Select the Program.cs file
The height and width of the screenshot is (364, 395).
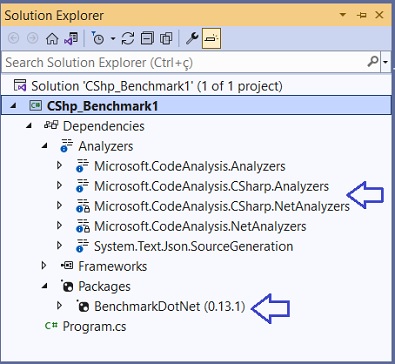click(x=94, y=326)
